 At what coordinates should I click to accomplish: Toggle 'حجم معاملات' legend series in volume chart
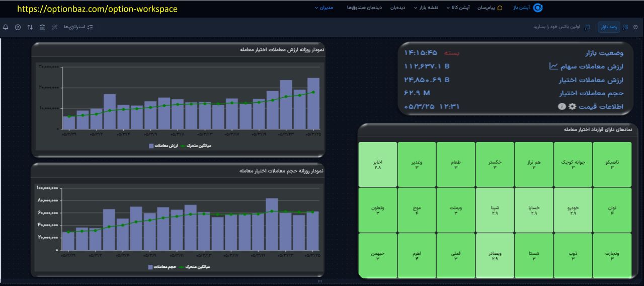pyautogui.click(x=164, y=267)
